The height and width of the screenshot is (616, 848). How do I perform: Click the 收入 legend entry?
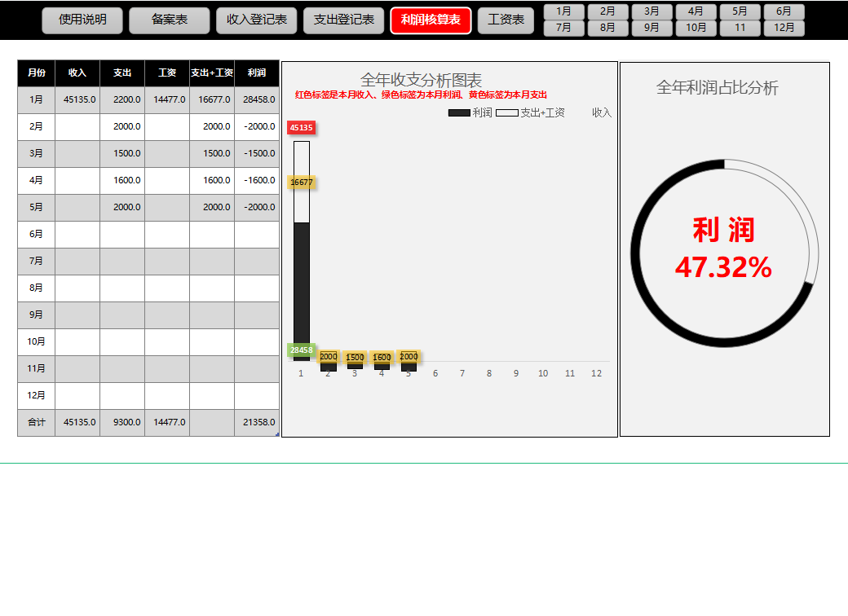602,112
